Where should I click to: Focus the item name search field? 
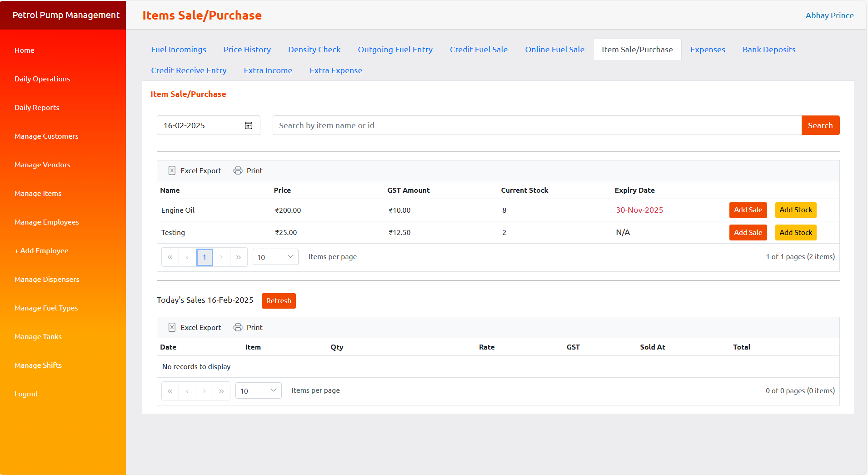point(536,125)
